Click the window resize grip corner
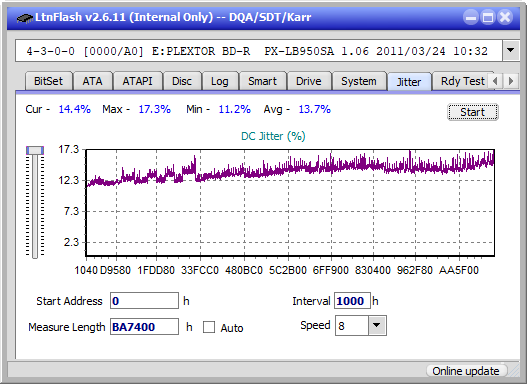The image size is (527, 384). [514, 371]
